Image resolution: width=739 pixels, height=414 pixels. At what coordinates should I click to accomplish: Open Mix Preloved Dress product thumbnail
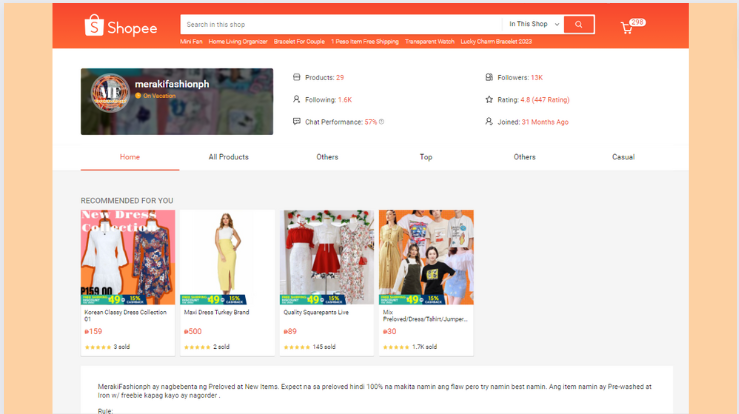click(426, 257)
